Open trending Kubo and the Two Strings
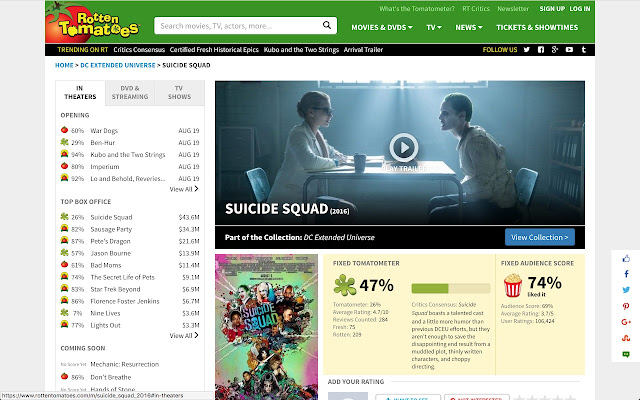The width and height of the screenshot is (640, 400). click(301, 50)
